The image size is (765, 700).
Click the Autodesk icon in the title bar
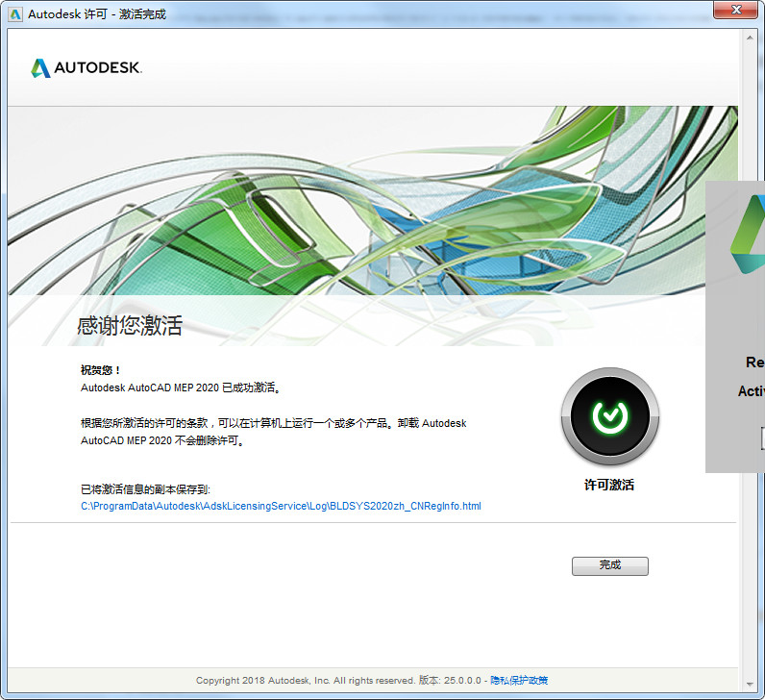pos(15,14)
